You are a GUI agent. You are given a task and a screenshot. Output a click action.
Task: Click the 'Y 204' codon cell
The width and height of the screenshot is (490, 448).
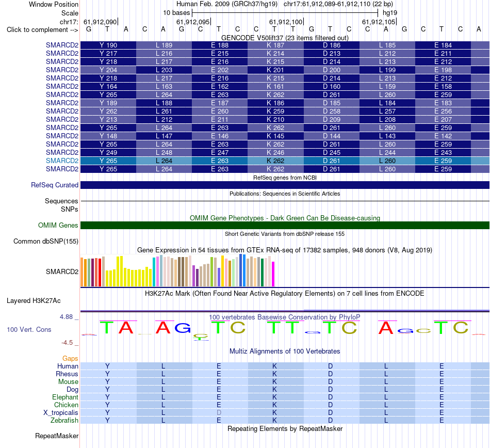[x=108, y=70]
